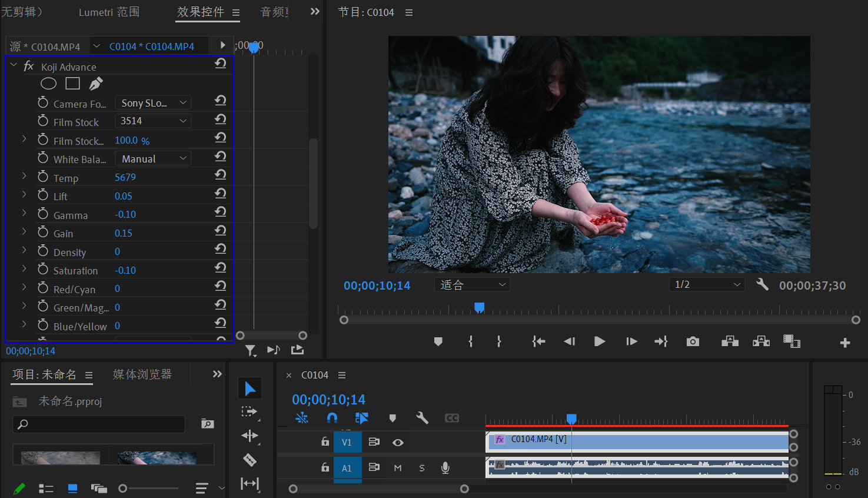Reset the Saturation parameter
Viewport: 868px width, 498px height.
coord(221,268)
